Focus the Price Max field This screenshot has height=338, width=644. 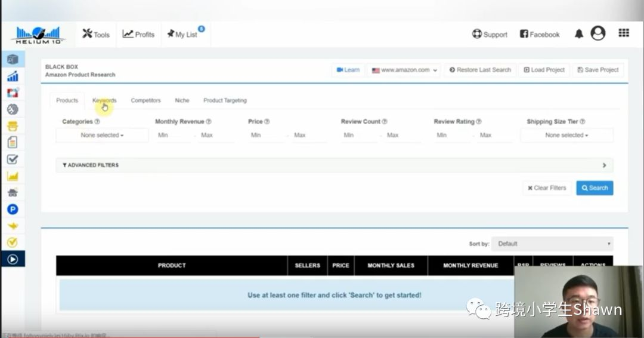309,136
